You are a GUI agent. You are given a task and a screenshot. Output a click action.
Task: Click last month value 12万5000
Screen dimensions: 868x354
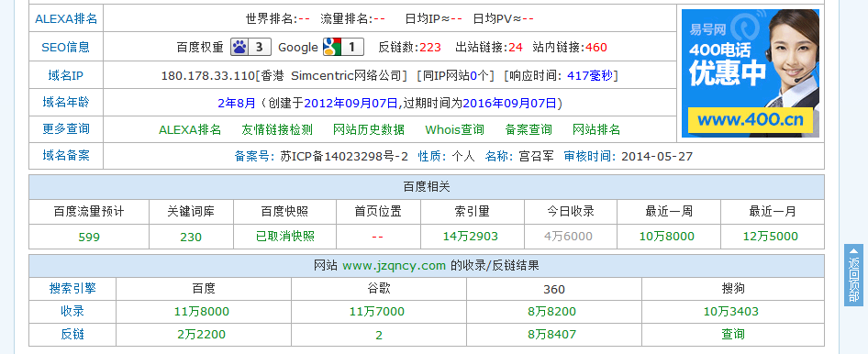771,237
